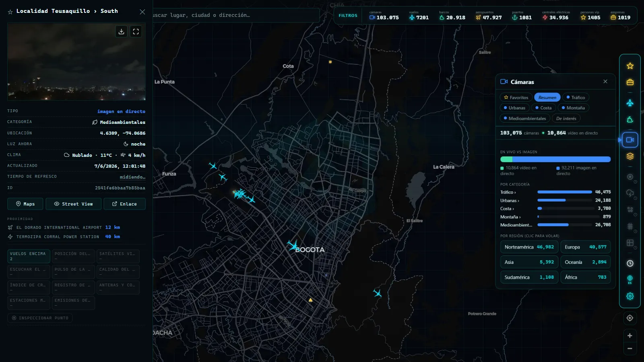Open favorites star in right sidebar
This screenshot has width=644, height=362.
point(630,66)
